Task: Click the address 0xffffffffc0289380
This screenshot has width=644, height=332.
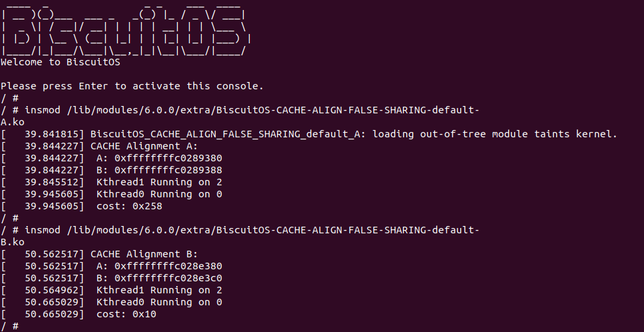Action: 168,158
